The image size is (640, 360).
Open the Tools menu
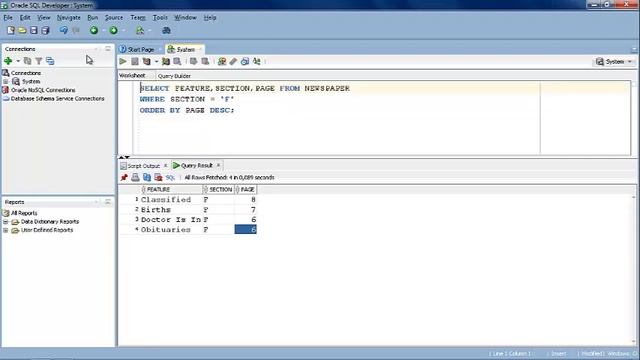click(160, 18)
